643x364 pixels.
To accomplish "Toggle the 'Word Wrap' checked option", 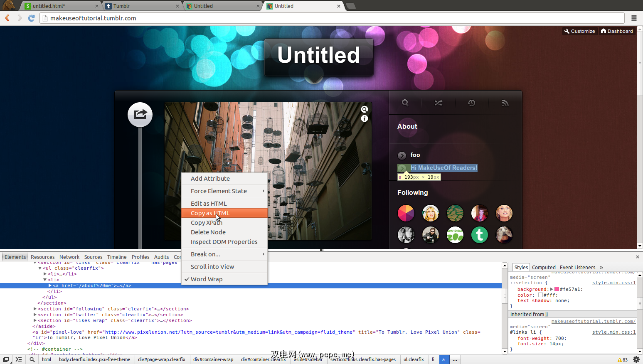I will (x=224, y=279).
